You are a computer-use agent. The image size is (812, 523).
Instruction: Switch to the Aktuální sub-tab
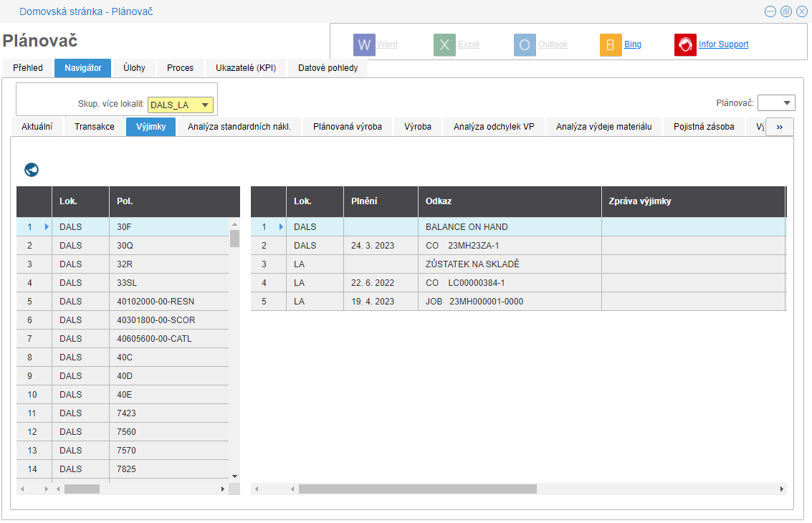pyautogui.click(x=37, y=127)
